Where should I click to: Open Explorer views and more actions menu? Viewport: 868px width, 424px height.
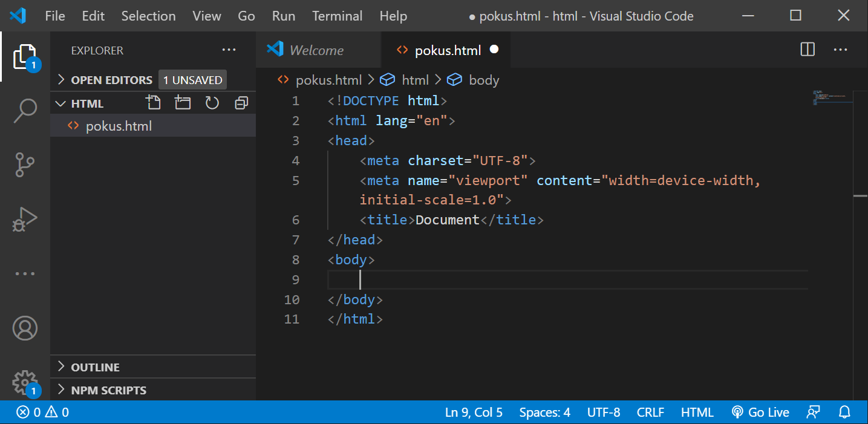(229, 50)
